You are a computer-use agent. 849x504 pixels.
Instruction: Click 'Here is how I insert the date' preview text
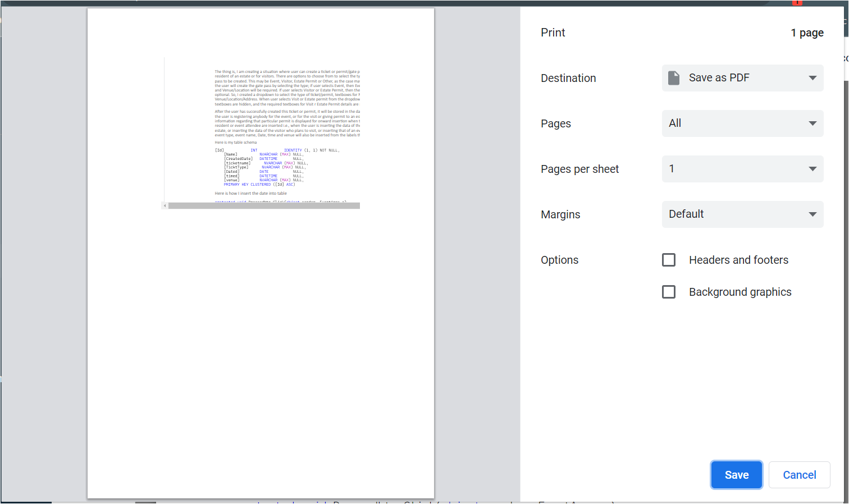(251, 194)
